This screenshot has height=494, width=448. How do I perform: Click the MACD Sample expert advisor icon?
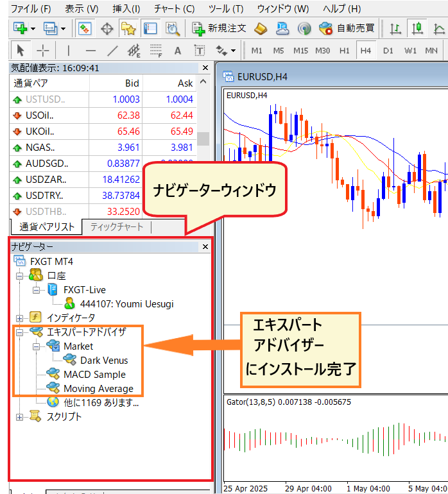pyautogui.click(x=53, y=375)
